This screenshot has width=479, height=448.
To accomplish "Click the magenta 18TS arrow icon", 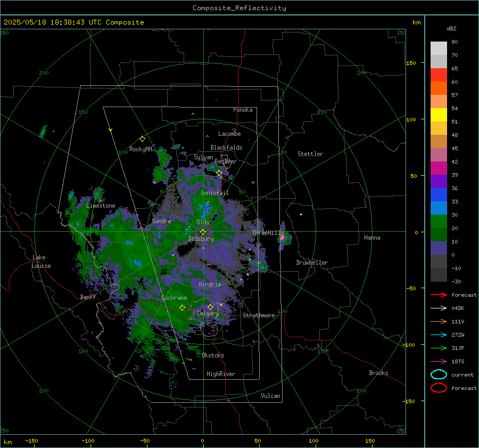I will coord(439,362).
